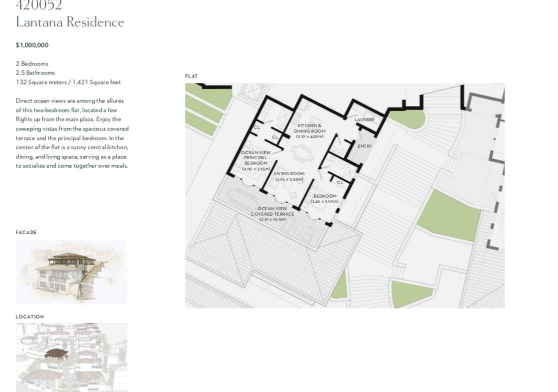Click the Living Room label on plan
558x392 pixels.
(x=289, y=176)
